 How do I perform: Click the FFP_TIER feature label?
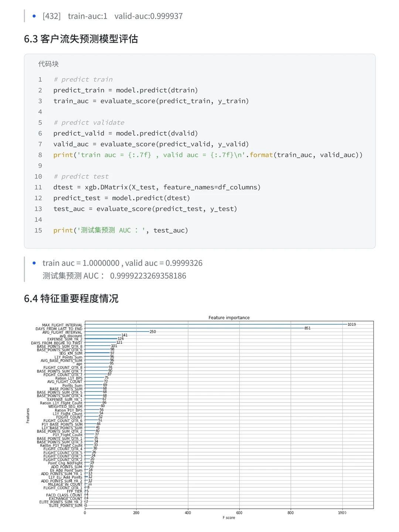pyautogui.click(x=75, y=491)
